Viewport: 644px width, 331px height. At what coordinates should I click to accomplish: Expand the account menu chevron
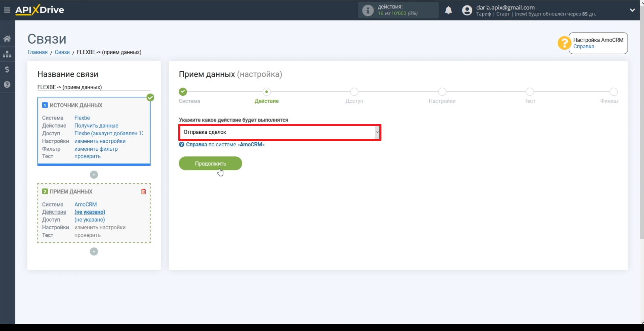(632, 10)
